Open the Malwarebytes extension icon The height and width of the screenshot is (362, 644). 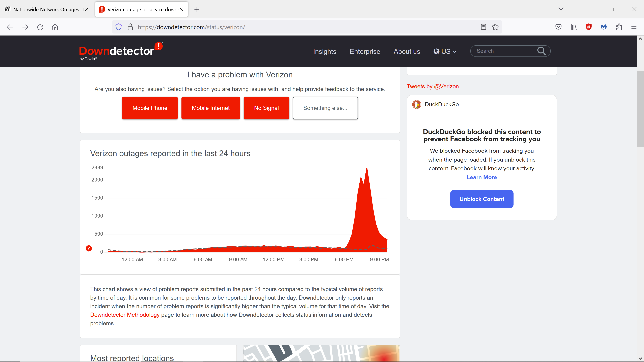(x=604, y=27)
